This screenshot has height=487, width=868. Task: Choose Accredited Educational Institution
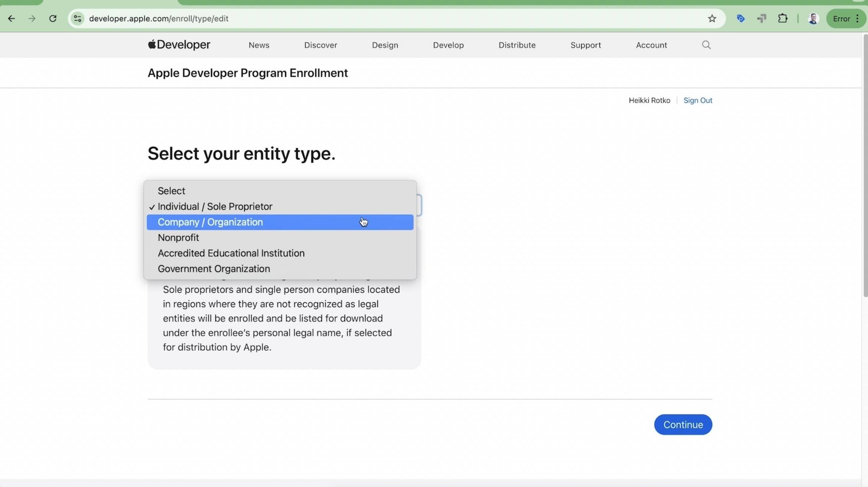pyautogui.click(x=231, y=253)
